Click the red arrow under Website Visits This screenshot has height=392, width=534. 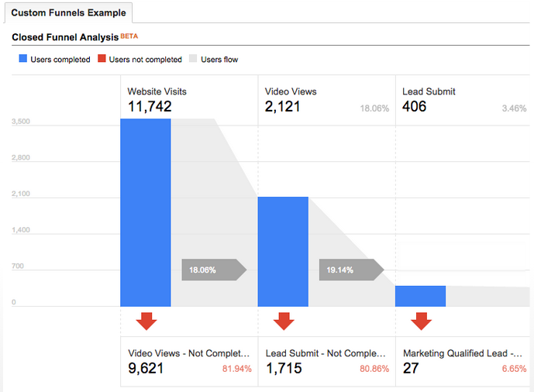tap(146, 321)
